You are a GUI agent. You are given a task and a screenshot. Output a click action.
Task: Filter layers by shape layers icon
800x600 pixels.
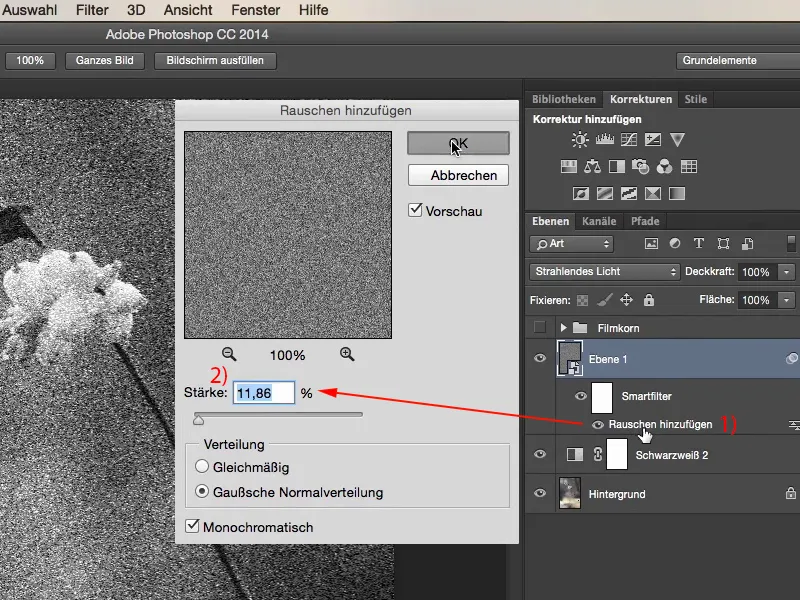click(723, 243)
